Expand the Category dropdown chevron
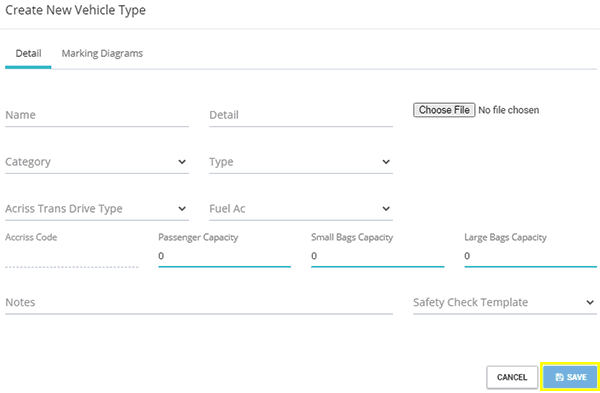600x393 pixels. [x=182, y=162]
